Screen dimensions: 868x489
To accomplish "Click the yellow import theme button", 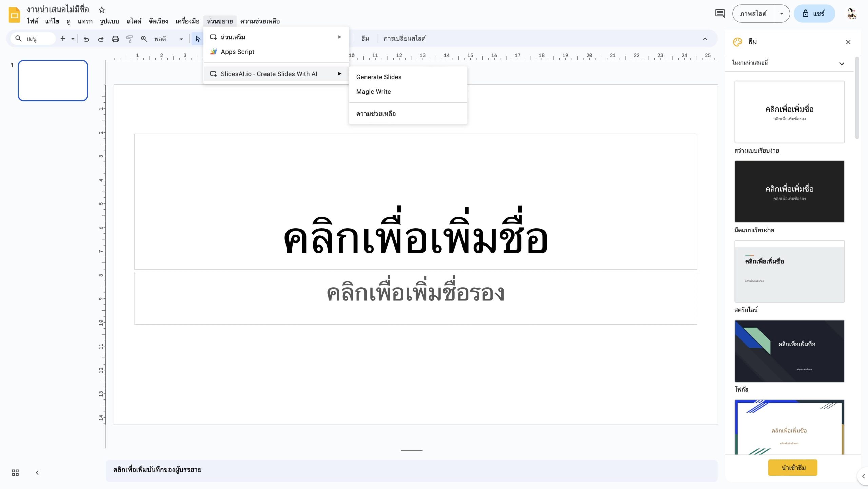I will 793,468.
